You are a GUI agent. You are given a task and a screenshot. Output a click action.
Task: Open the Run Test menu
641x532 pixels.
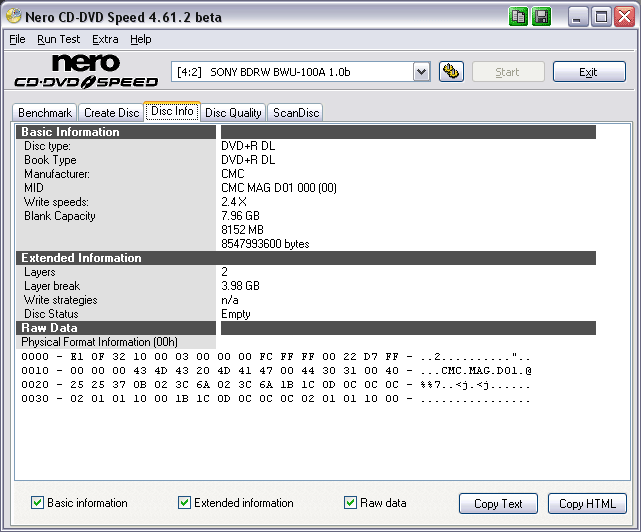[x=58, y=39]
